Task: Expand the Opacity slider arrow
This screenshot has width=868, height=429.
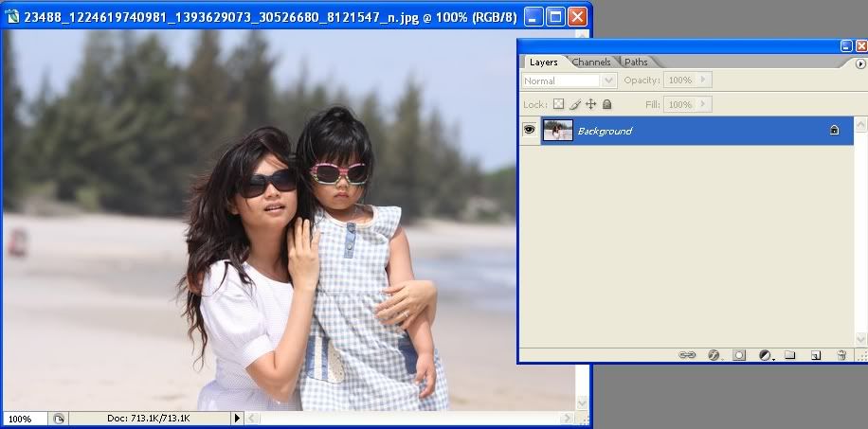Action: click(x=704, y=80)
